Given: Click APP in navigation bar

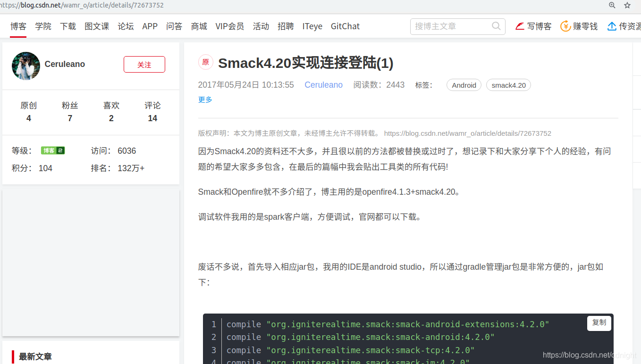Looking at the screenshot, I should (x=150, y=26).
